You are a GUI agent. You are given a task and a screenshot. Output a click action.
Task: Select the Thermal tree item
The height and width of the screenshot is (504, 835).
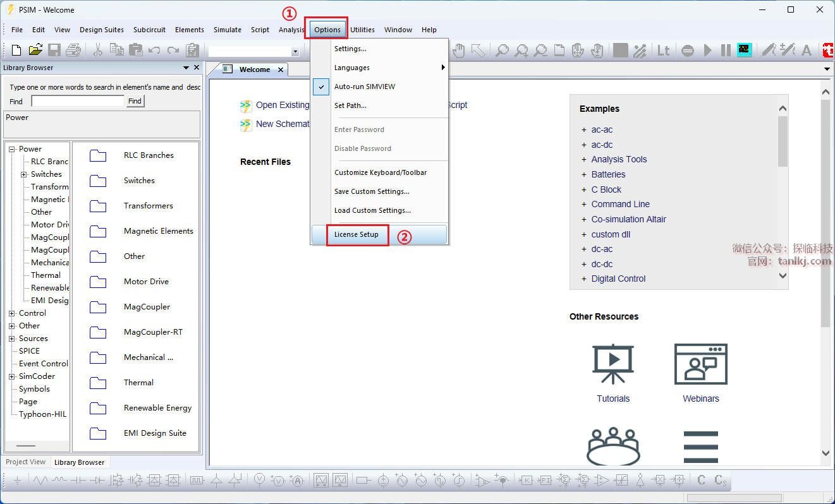pyautogui.click(x=46, y=275)
